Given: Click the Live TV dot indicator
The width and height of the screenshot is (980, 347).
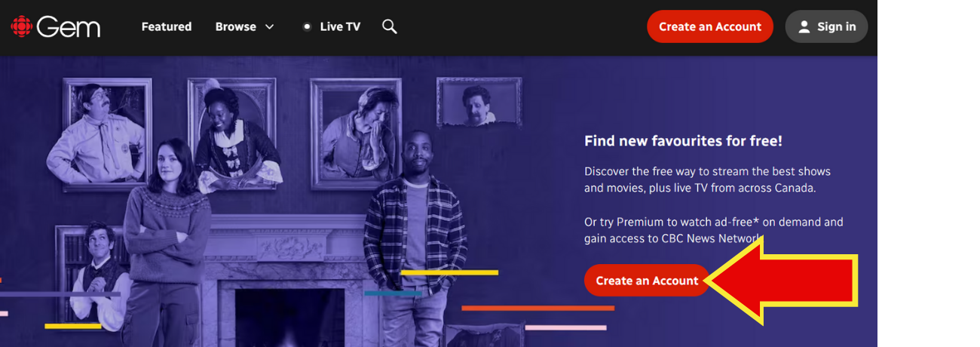Looking at the screenshot, I should [307, 26].
